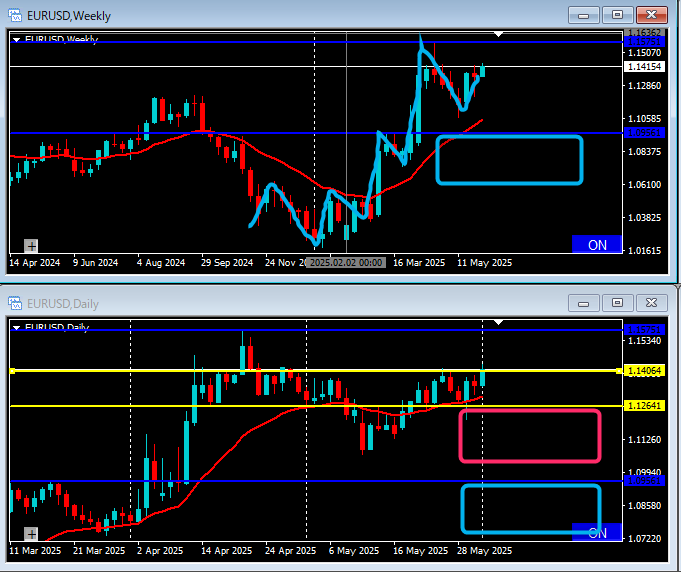Click the EURUSD,Weekly window title text
Image resolution: width=681 pixels, height=572 pixels.
69,16
